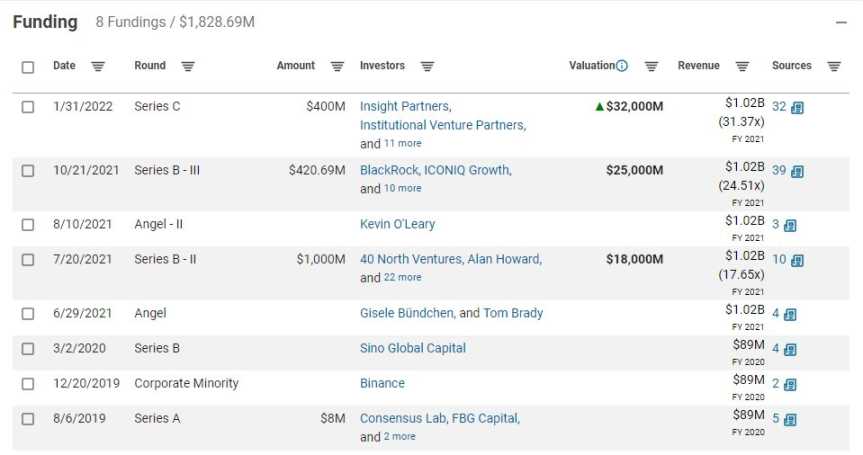The width and height of the screenshot is (863, 455).
Task: Click the Valuation info icon
Action: point(622,66)
